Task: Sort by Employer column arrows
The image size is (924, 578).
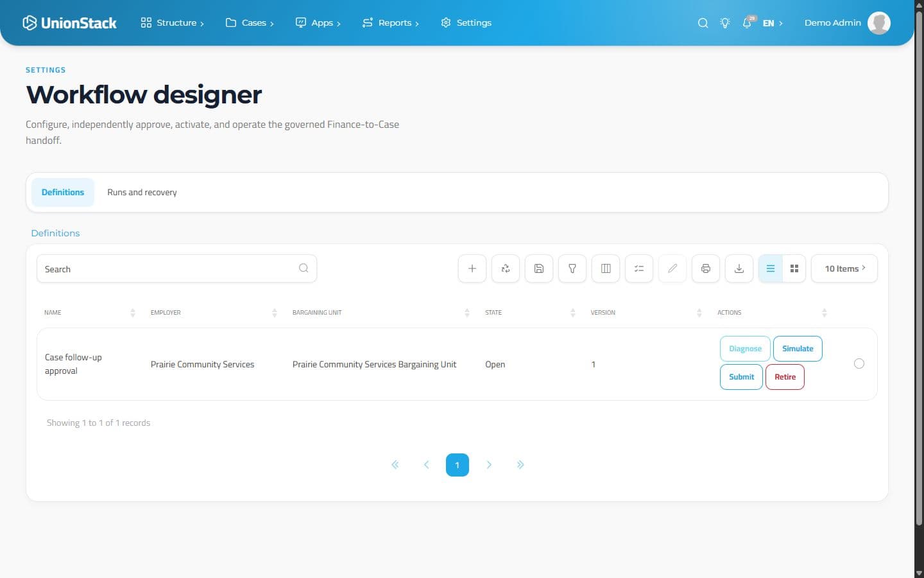Action: (275, 313)
